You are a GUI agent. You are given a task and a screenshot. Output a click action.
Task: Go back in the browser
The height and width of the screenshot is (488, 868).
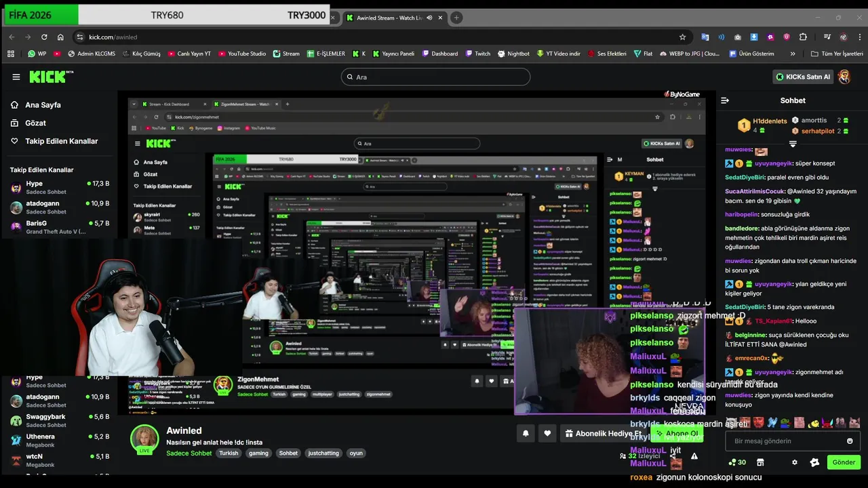[x=12, y=37]
